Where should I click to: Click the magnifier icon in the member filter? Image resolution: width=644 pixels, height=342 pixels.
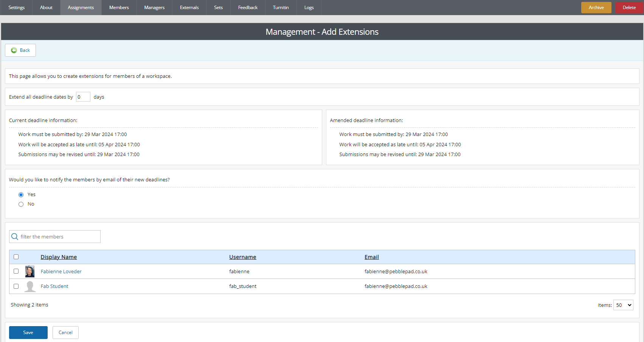(15, 236)
